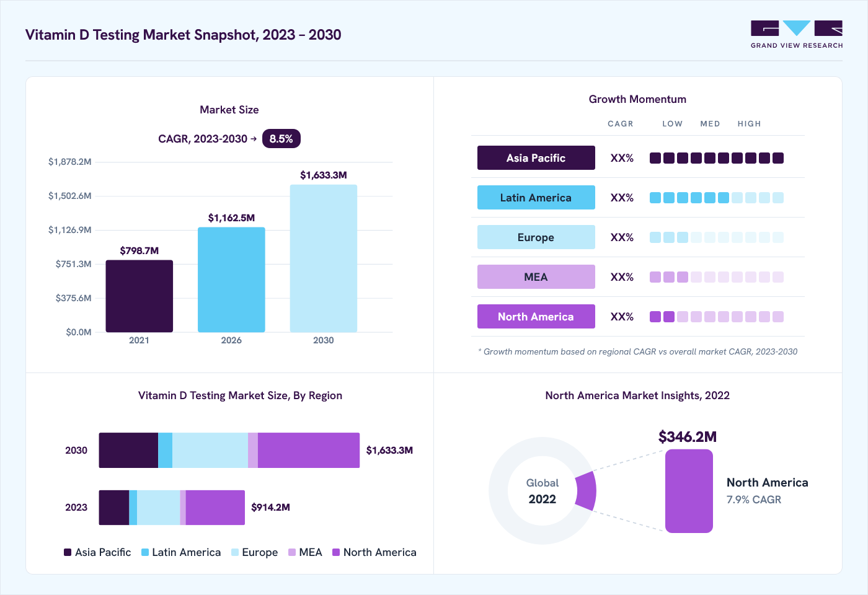Click the $375.6M axis label
This screenshot has height=595, width=868.
pyautogui.click(x=73, y=298)
